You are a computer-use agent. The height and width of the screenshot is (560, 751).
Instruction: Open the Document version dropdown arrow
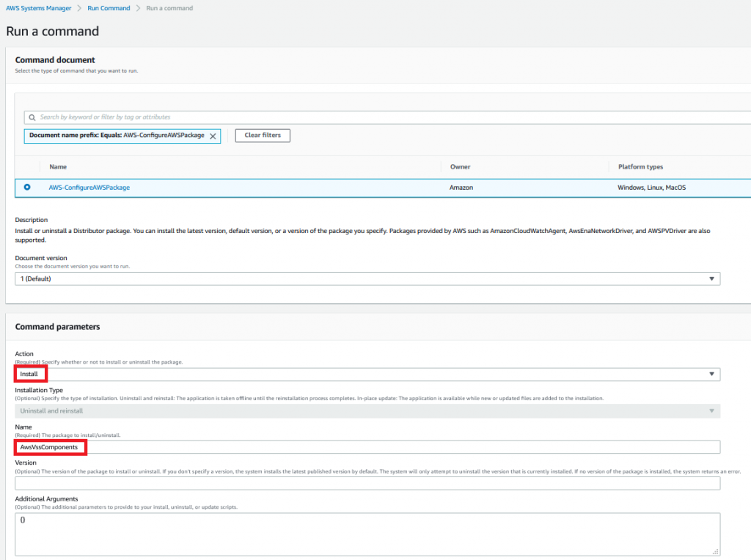point(710,279)
